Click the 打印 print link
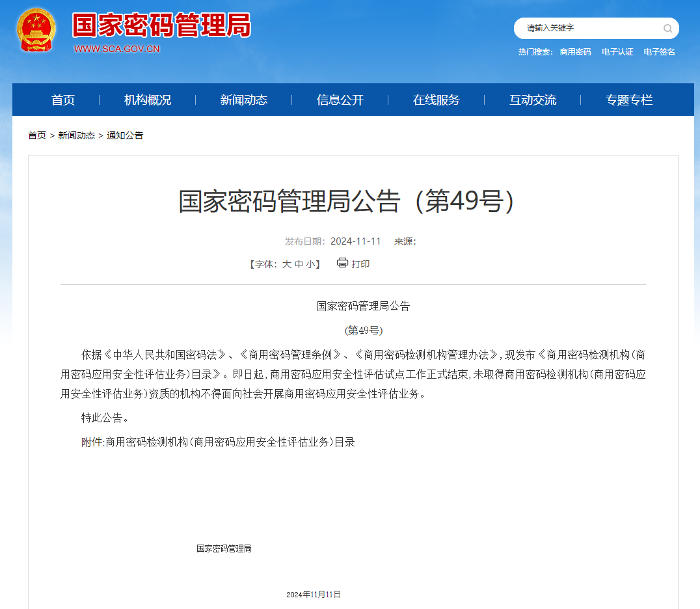Viewport: 700px width, 609px height. (360, 264)
